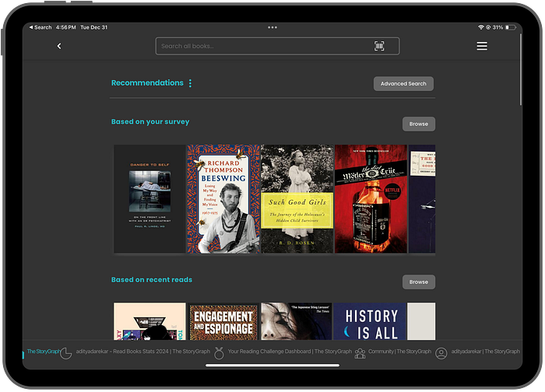This screenshot has width=545, height=392.
Task: Open Your Reading Challenge Dashboard tab
Action: [290, 352]
